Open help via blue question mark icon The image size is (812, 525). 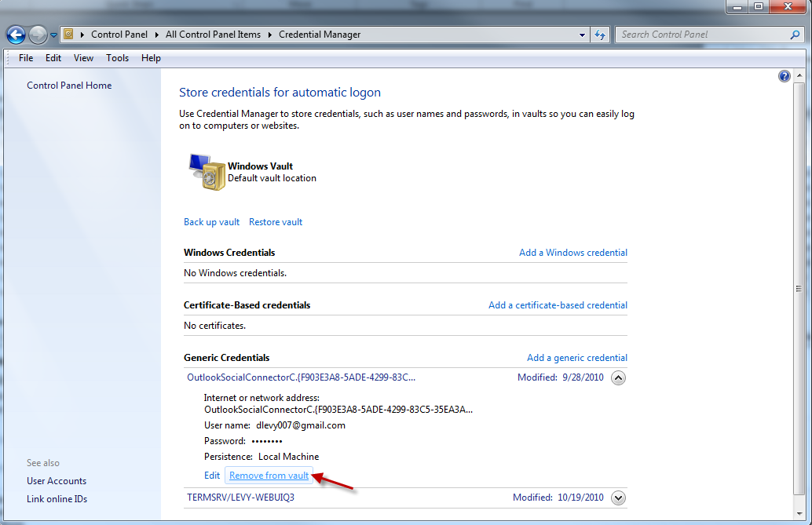784,76
